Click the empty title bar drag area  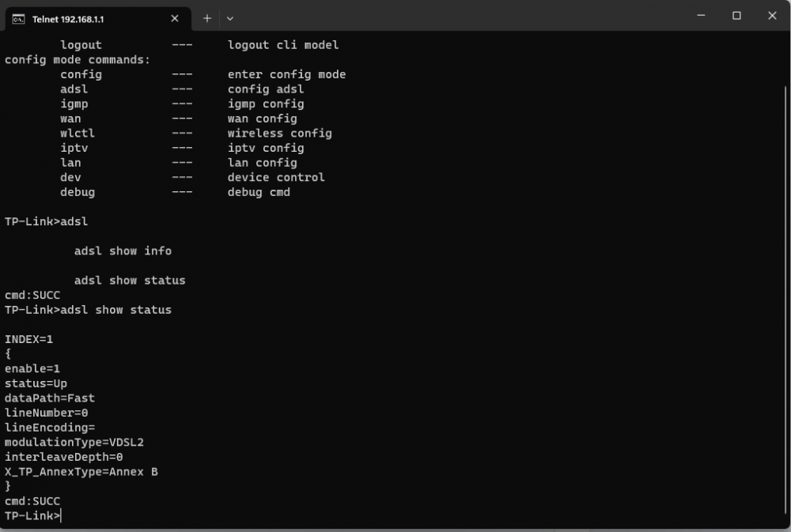459,17
